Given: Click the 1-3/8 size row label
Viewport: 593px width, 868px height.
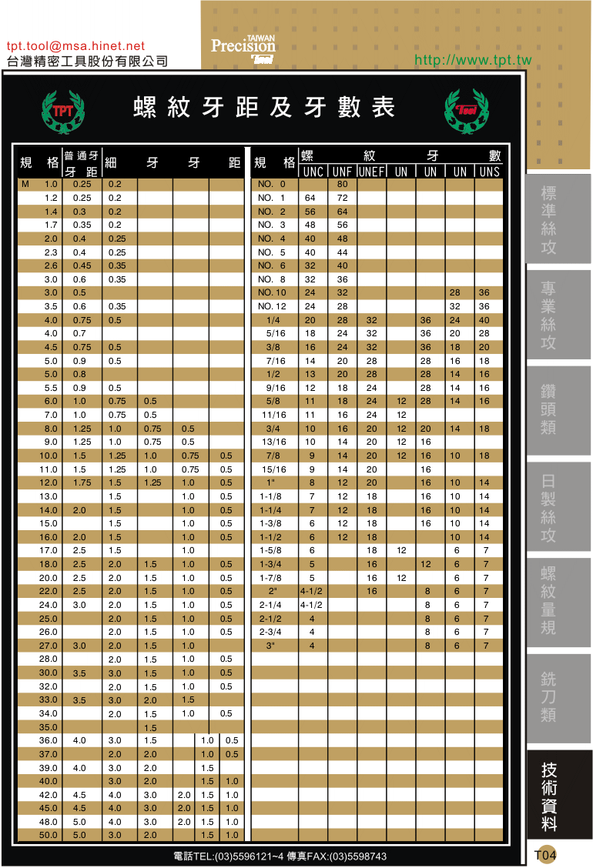Looking at the screenshot, I should tap(270, 524).
